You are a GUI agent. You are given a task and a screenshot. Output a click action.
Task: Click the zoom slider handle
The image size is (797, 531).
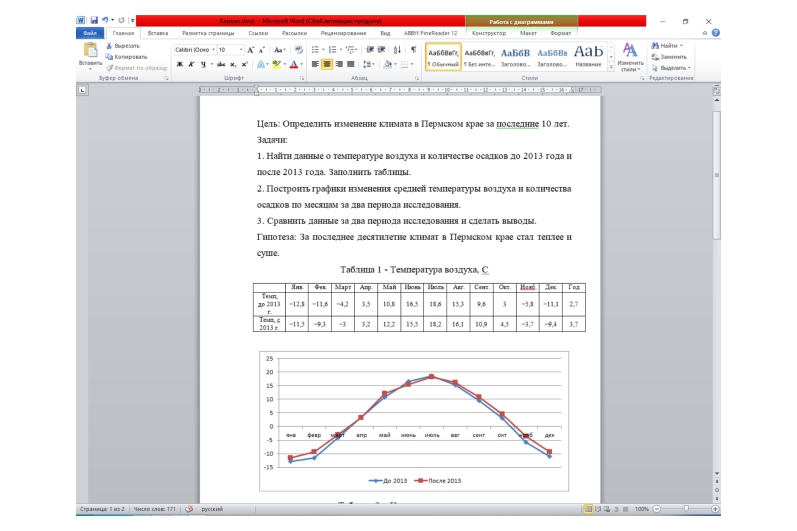686,509
